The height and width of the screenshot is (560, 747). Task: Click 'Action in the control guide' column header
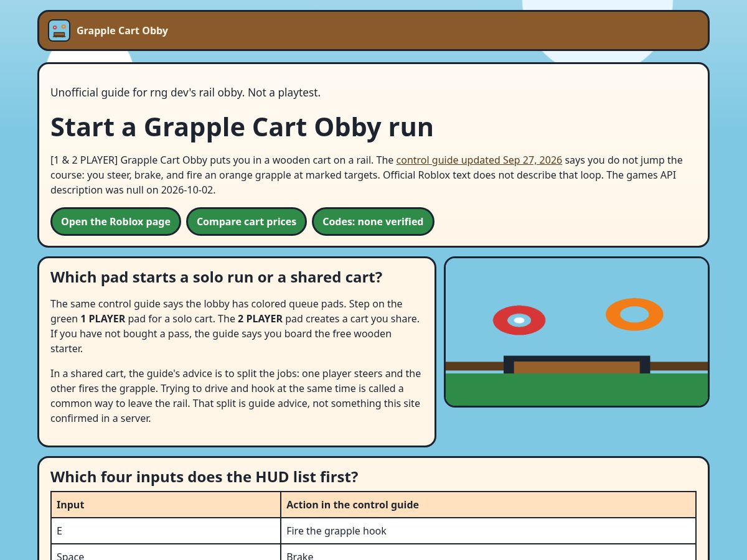pyautogui.click(x=488, y=505)
